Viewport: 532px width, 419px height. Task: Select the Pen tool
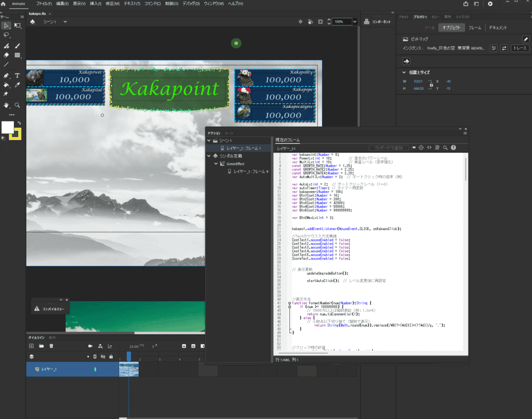pyautogui.click(x=6, y=75)
